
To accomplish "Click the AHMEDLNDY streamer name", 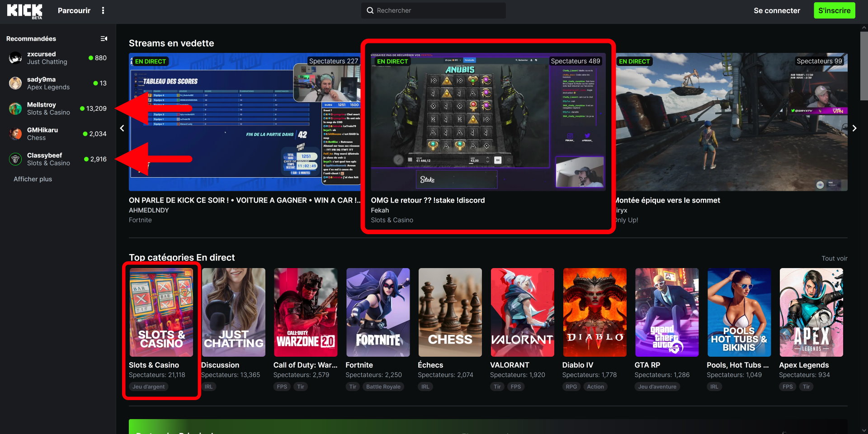I will [x=149, y=210].
